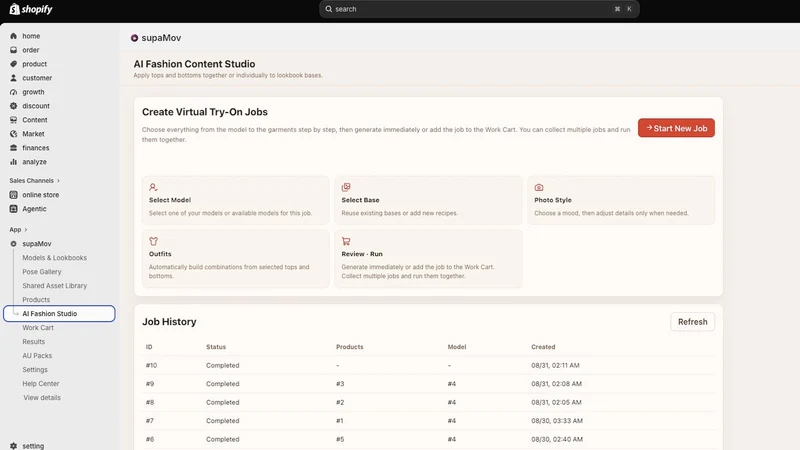The image size is (800, 450).
Task: Click View details link
Action: (42, 397)
